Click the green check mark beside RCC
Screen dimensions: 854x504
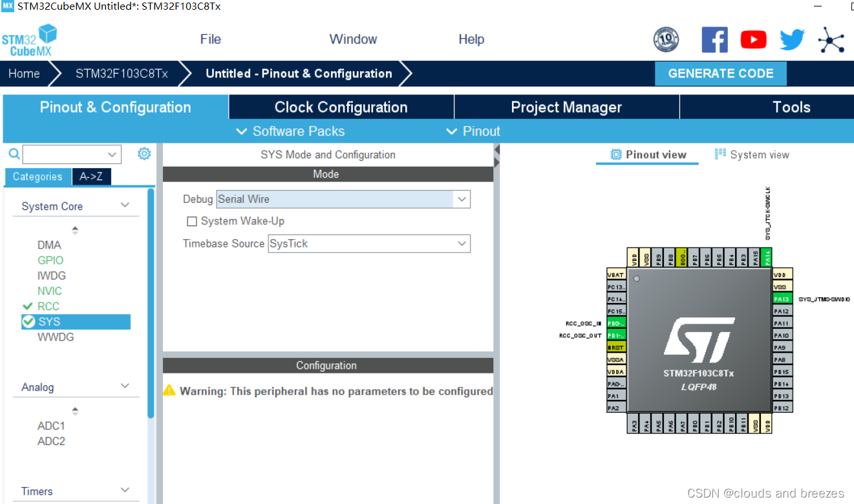pyautogui.click(x=27, y=306)
